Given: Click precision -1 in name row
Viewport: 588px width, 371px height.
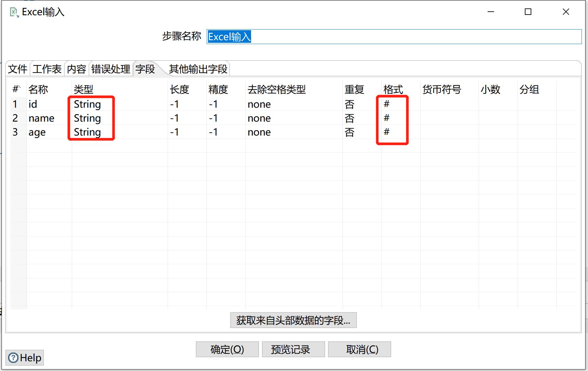Looking at the screenshot, I should 226,118.
